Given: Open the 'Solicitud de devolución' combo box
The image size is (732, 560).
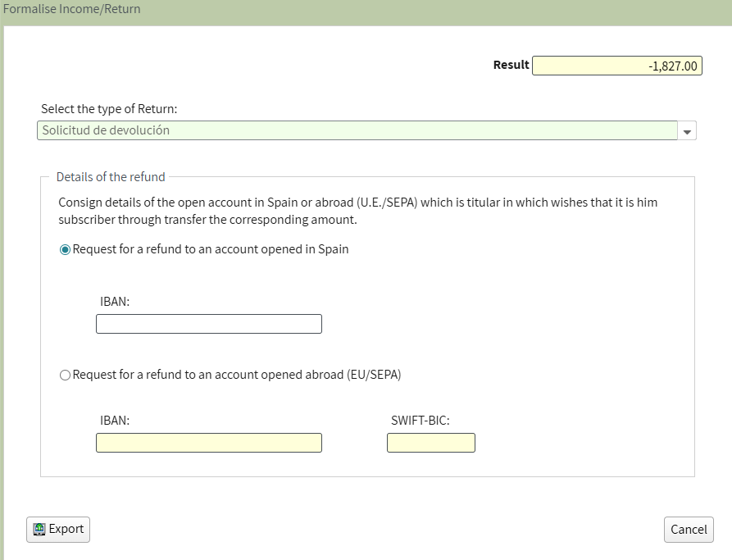Looking at the screenshot, I should 357,130.
